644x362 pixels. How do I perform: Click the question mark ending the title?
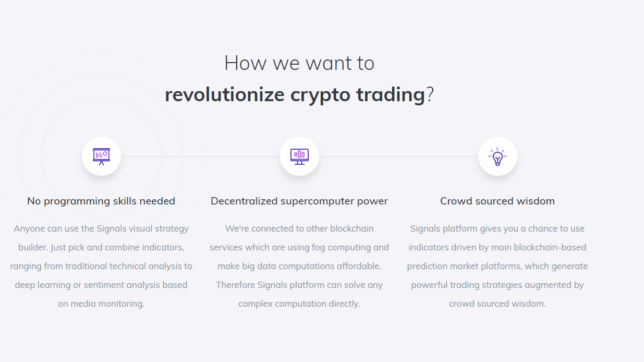430,95
